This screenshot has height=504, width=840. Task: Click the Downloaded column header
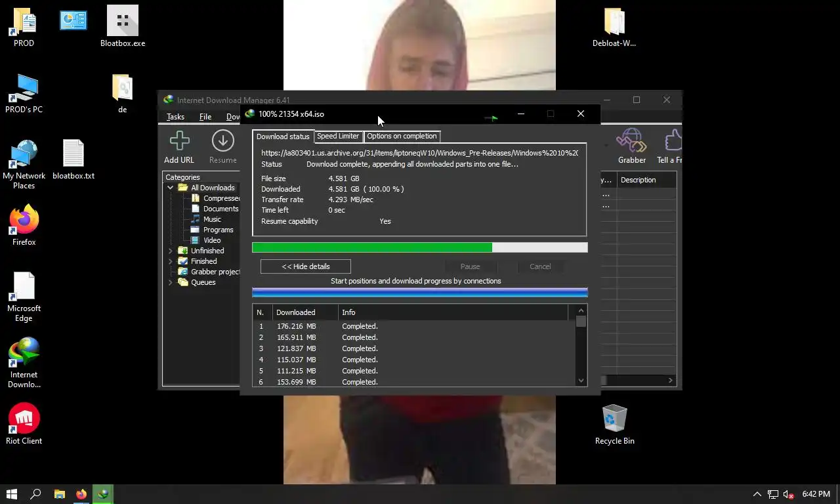[305, 312]
